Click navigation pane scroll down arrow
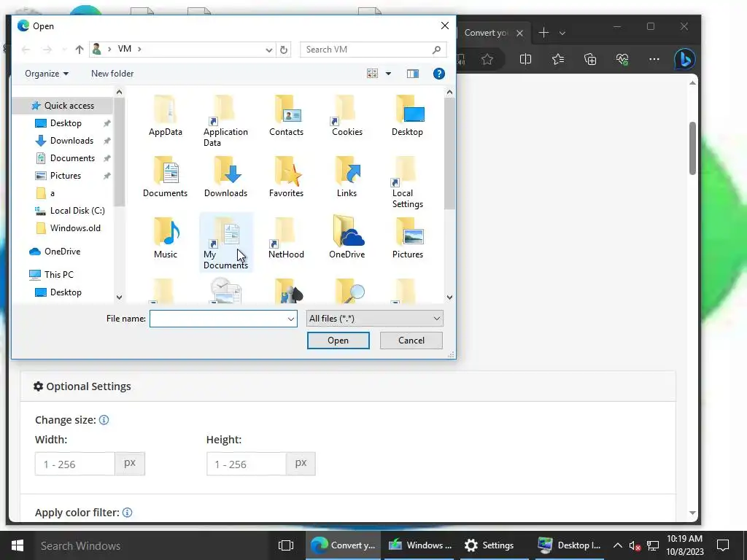The height and width of the screenshot is (560, 747). click(119, 297)
